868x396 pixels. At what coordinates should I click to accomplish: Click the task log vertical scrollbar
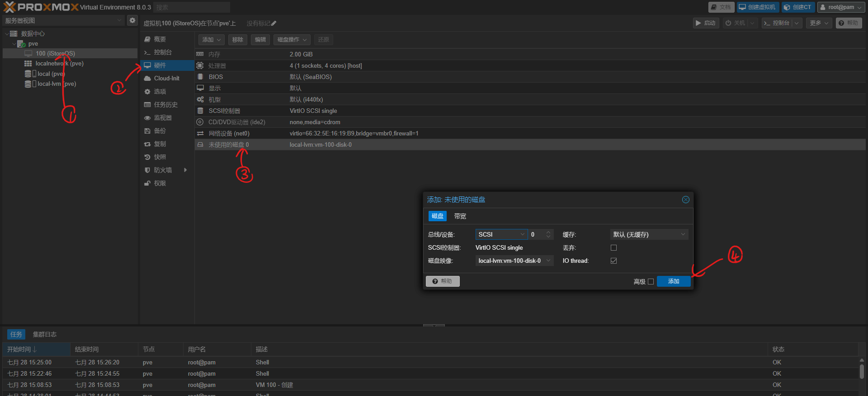click(x=862, y=372)
